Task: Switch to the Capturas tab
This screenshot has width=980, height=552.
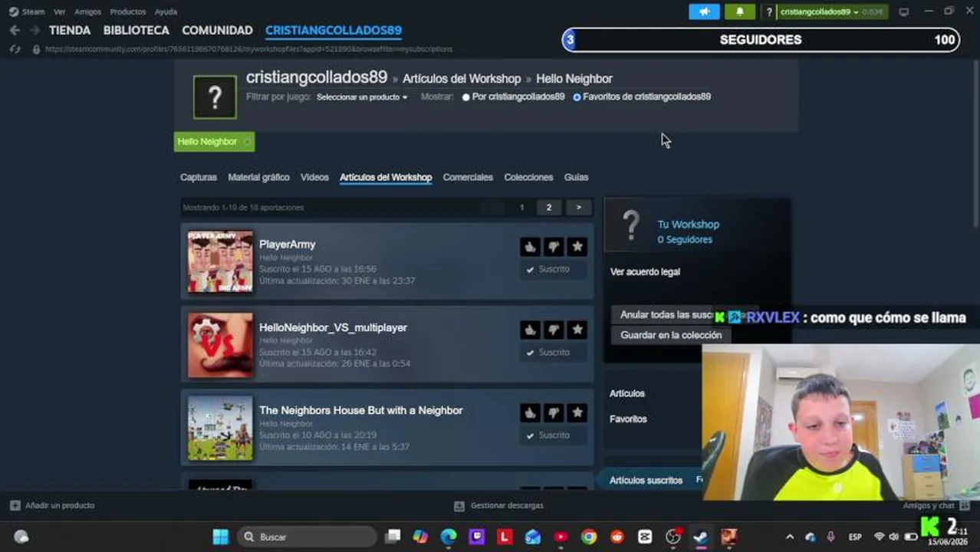Action: (x=199, y=177)
